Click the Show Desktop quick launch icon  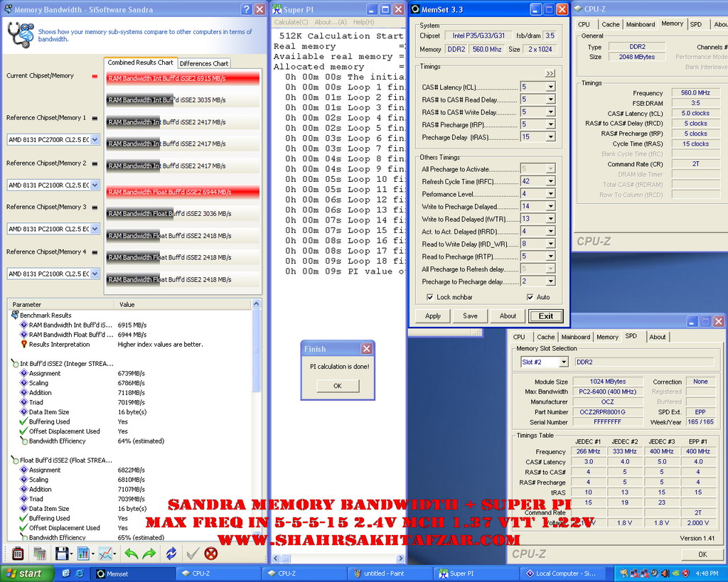point(66,573)
